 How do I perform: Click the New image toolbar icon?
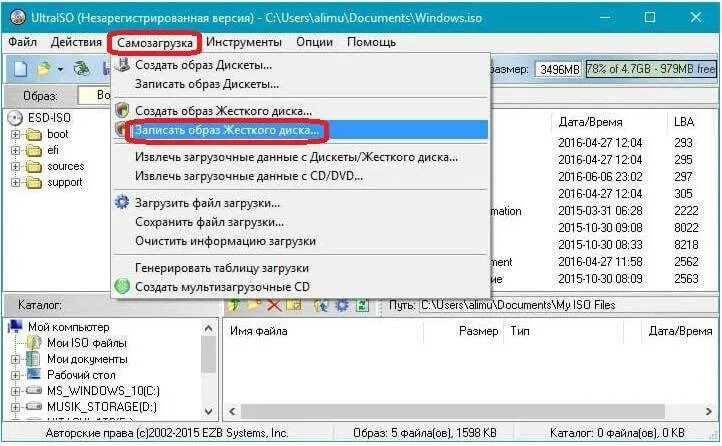(20, 69)
